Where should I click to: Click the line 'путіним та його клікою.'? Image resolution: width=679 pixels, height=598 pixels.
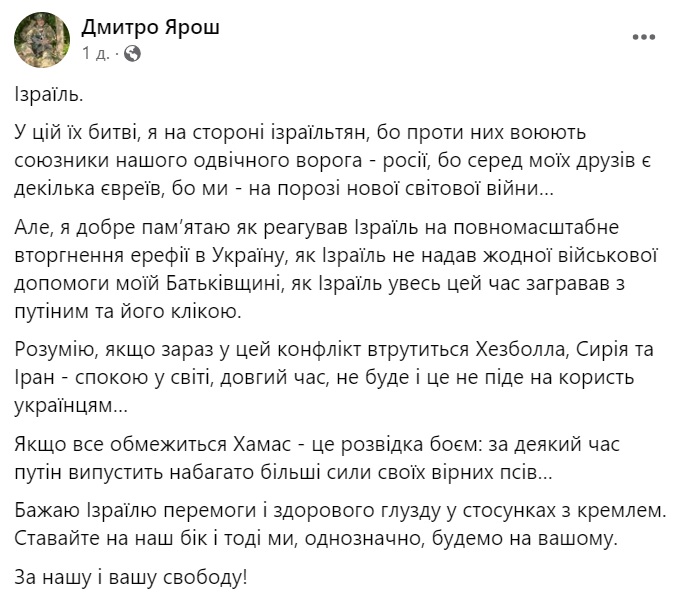[128, 311]
